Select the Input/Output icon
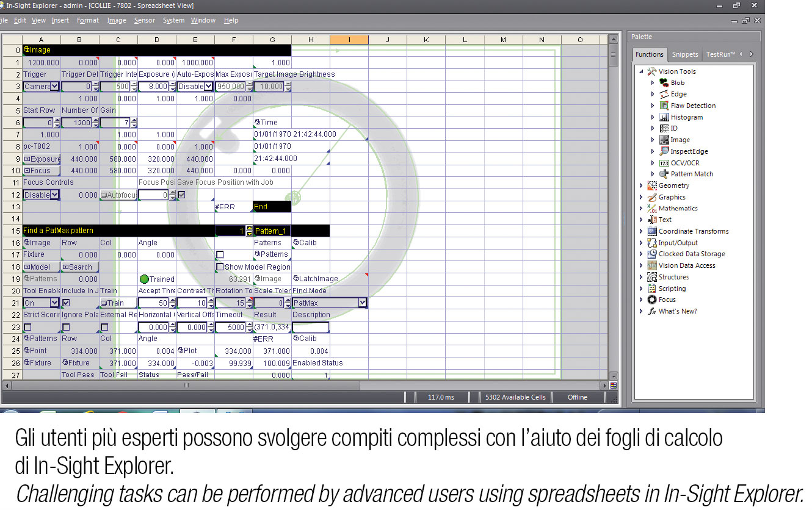 (x=652, y=243)
